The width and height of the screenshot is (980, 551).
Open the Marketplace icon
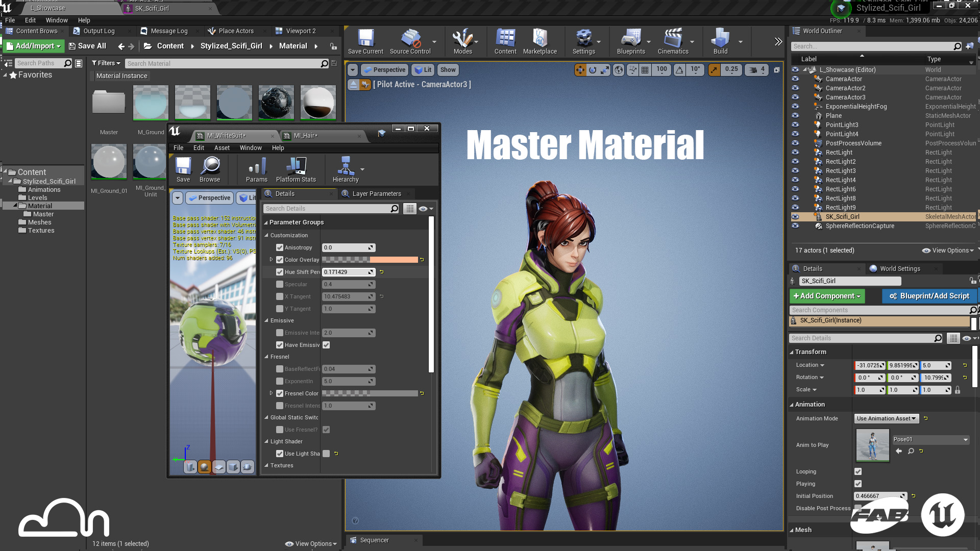click(x=540, y=41)
